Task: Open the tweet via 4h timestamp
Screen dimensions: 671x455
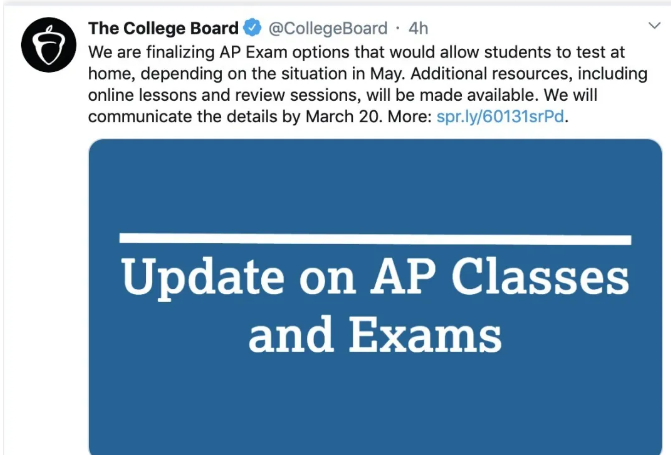Action: click(418, 28)
